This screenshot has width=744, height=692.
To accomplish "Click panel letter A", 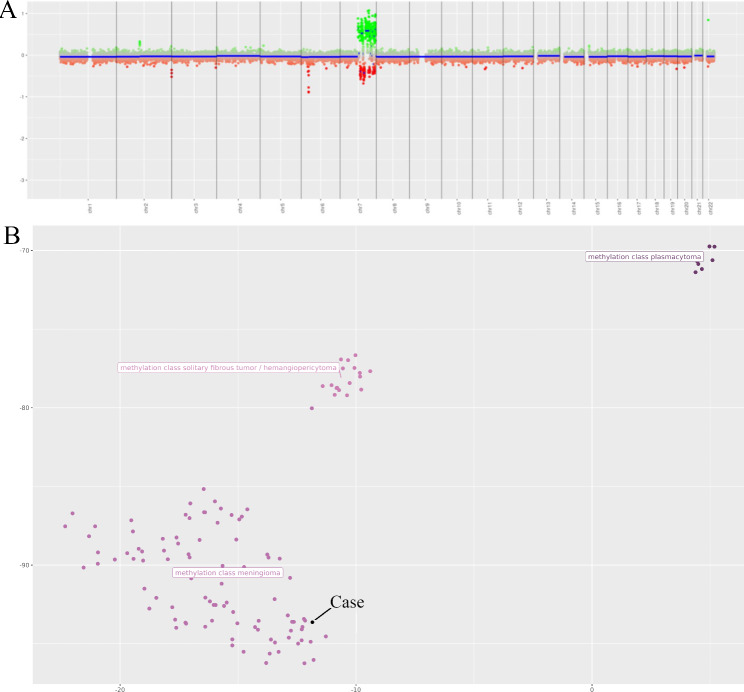I will pyautogui.click(x=12, y=12).
